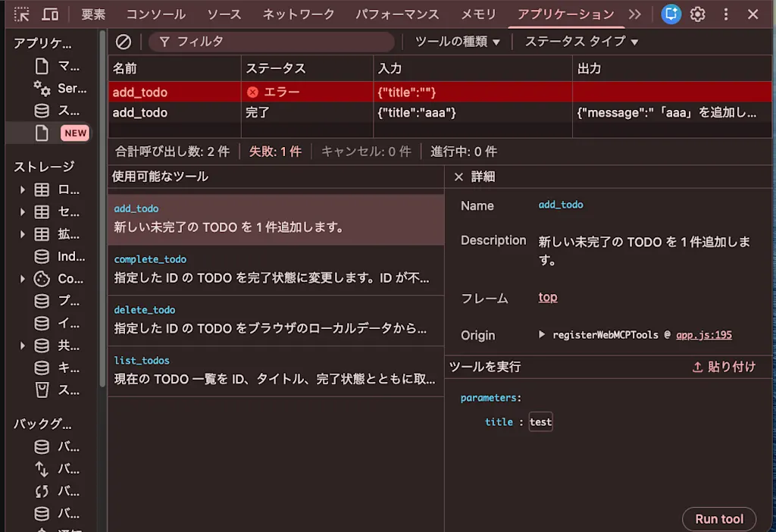The width and height of the screenshot is (776, 532).
Task: Select complete_todo in available tools list
Action: pos(276,270)
